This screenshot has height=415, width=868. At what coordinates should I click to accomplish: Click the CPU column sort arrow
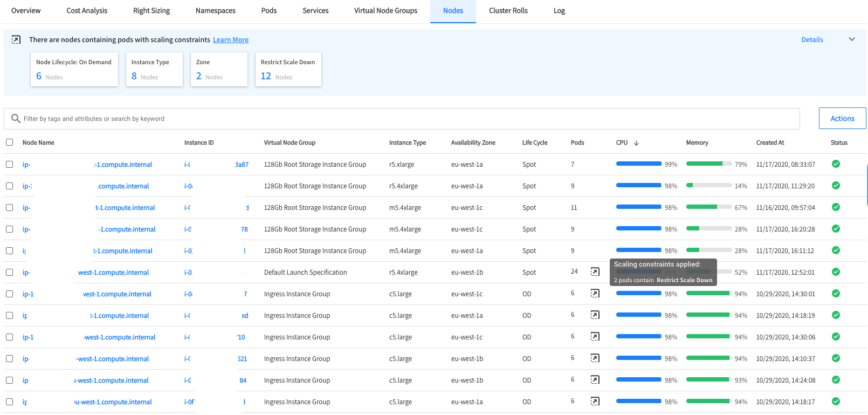coord(636,143)
